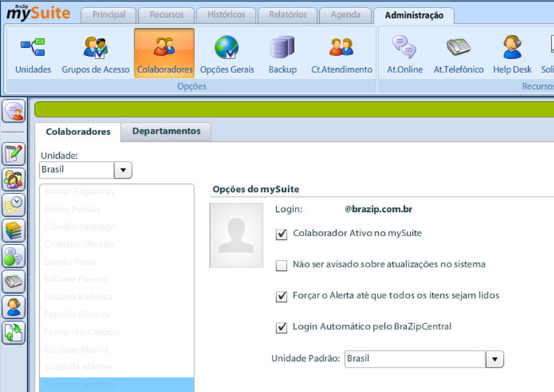The image size is (554, 392).
Task: Open Opções Gerais globe icon
Action: click(x=227, y=48)
